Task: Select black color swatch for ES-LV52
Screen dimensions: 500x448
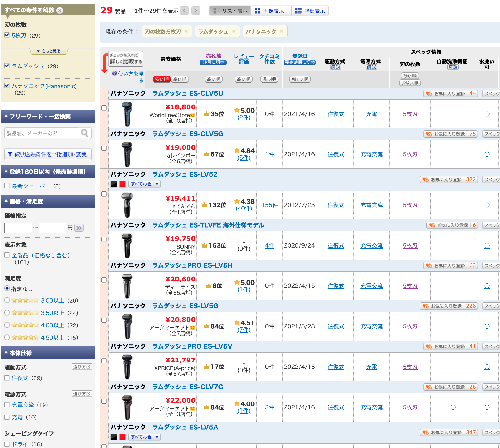Action: 114,184
